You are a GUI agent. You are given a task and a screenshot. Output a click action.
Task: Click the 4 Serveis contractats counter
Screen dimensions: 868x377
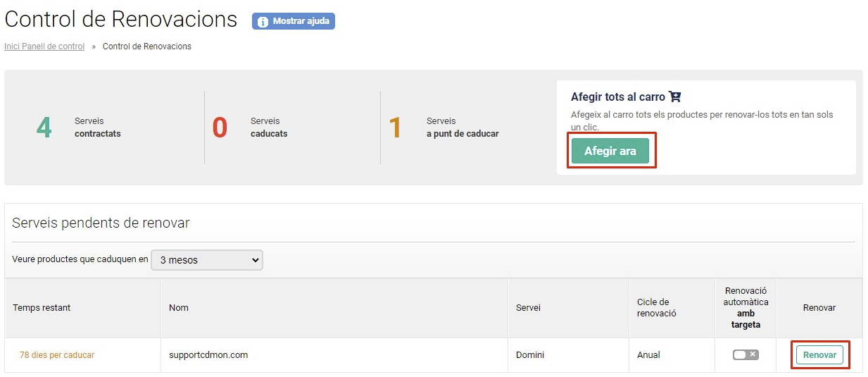coord(79,128)
